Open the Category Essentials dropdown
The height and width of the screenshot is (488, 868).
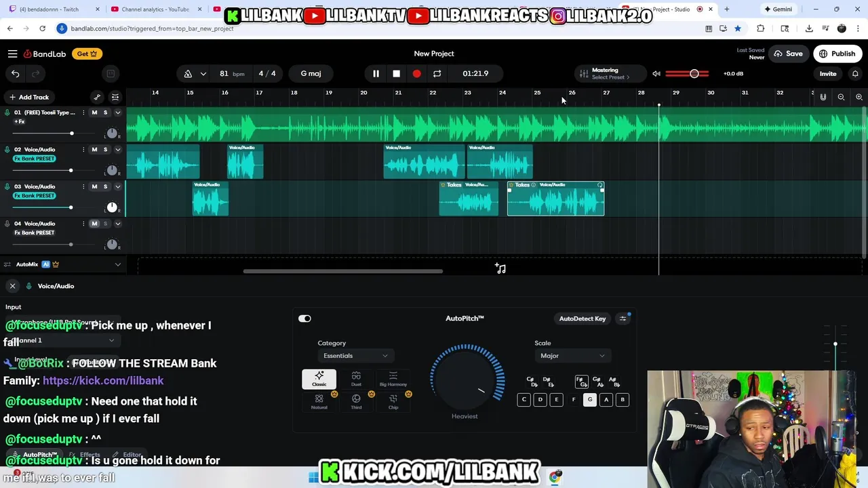tap(355, 356)
